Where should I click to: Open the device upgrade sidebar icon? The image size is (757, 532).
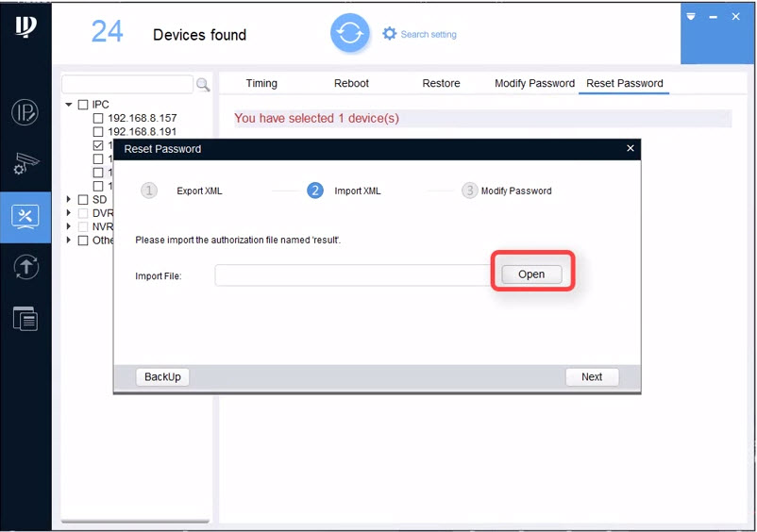point(25,267)
